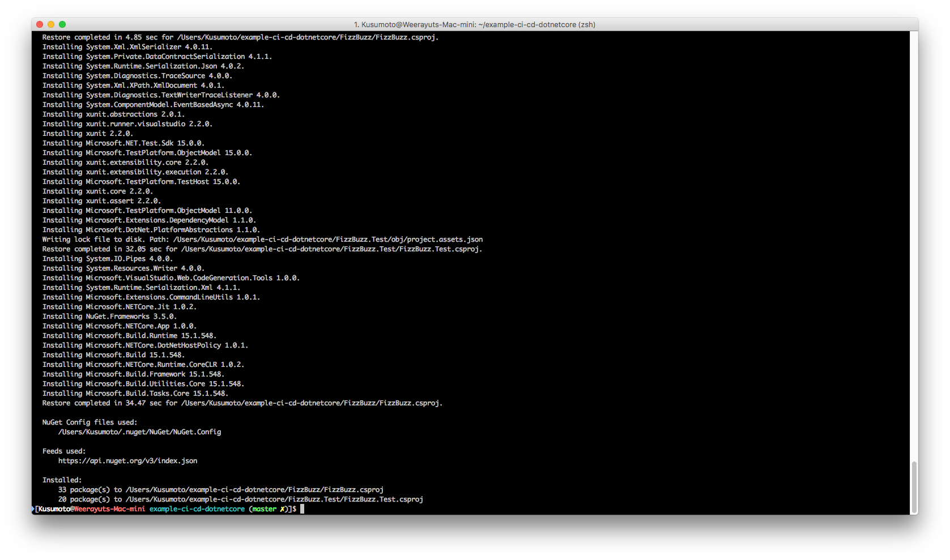Click the terminal vertical scrollbar thumb
Screen dimensions: 950x560
[914, 487]
